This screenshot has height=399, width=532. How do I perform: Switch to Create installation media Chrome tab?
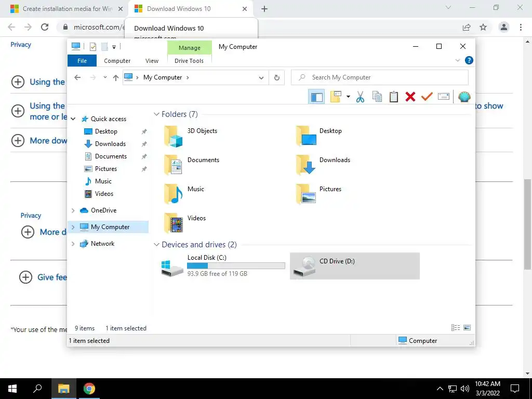click(67, 9)
